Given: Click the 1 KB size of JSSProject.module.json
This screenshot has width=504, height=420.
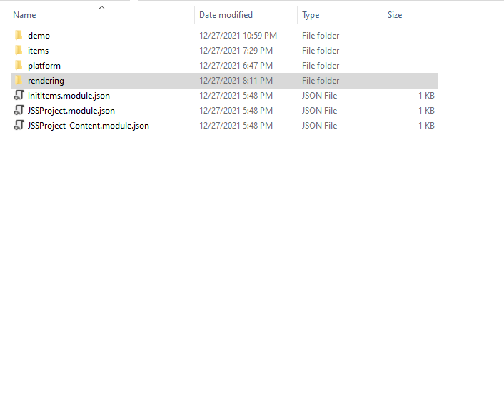Looking at the screenshot, I should pos(426,111).
